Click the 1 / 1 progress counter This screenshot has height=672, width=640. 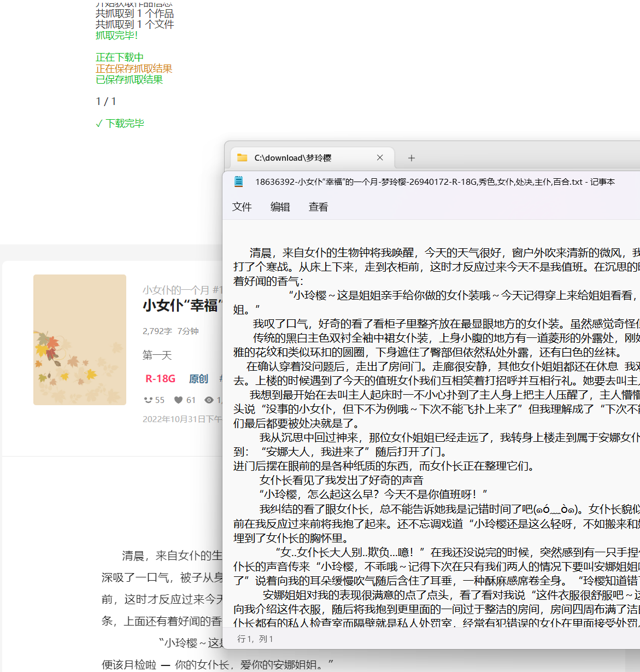(x=106, y=101)
